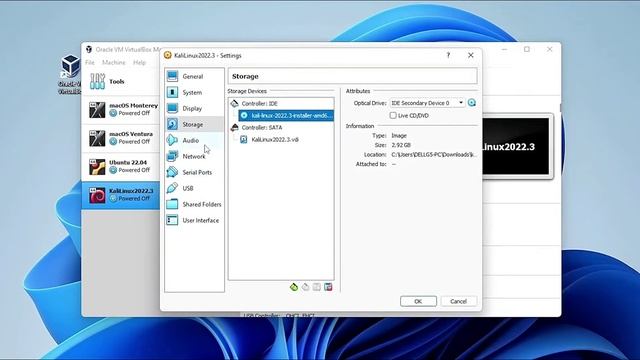
Task: Select KaliLinux2022.3 VM in Manager list
Action: [121, 195]
